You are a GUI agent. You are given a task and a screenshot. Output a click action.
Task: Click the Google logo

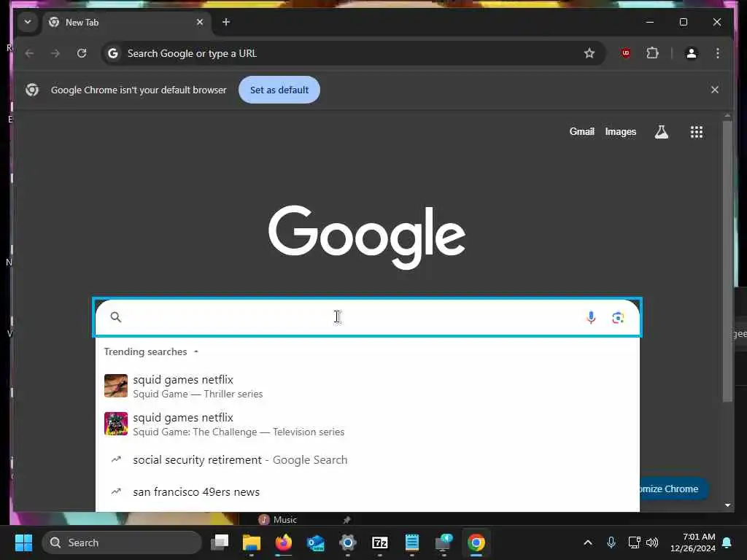point(367,237)
